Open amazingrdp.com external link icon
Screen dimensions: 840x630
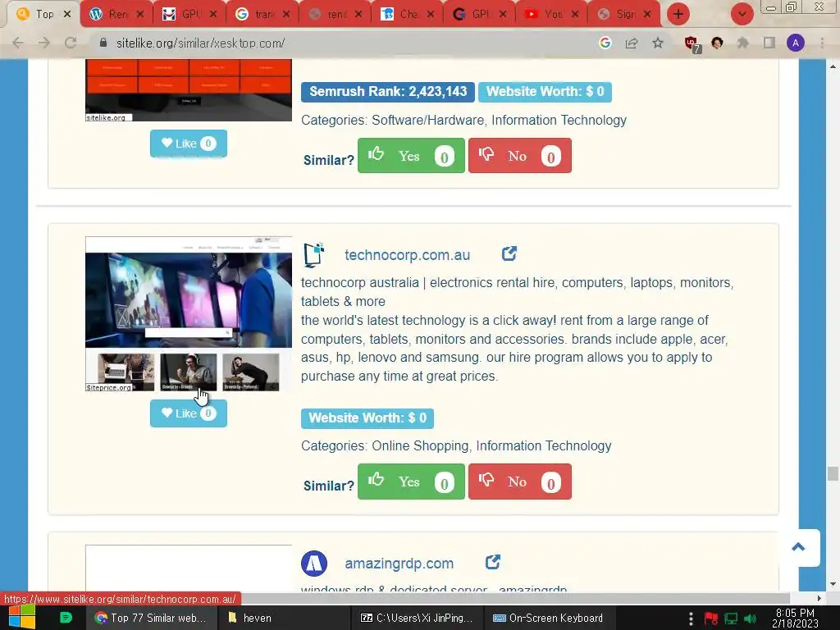click(493, 562)
